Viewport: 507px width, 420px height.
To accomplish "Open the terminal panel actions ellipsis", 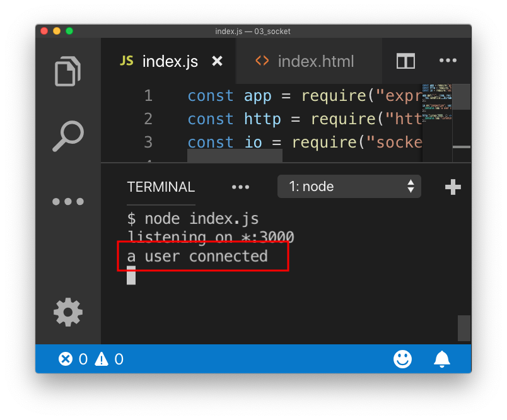I will [241, 187].
